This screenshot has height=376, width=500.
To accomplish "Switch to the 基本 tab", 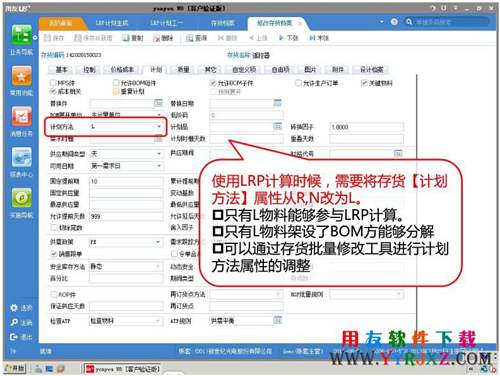I will click(x=62, y=69).
